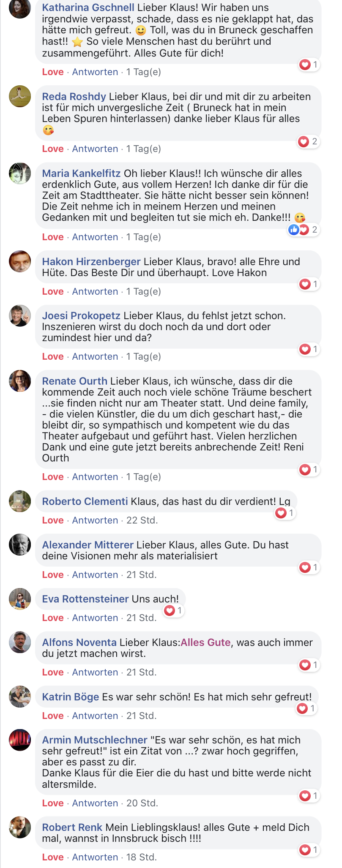Click the '22 Std.' timestamp on Roberto Clementi's comment
The image size is (342, 868).
pos(142,521)
